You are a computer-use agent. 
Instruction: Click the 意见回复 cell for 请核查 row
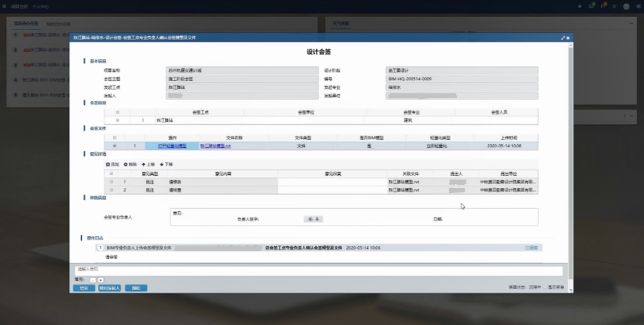coord(332,190)
